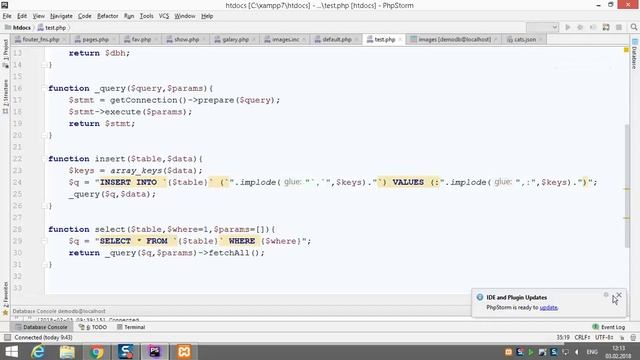The image size is (640, 360).
Task: Click CRLF line separator in status bar
Action: (582, 338)
